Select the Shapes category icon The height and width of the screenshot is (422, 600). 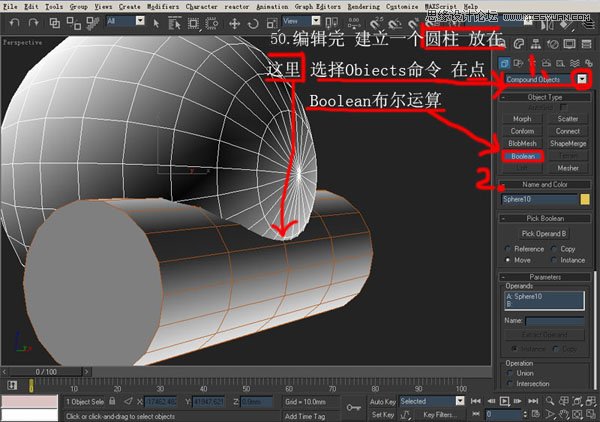click(x=518, y=63)
